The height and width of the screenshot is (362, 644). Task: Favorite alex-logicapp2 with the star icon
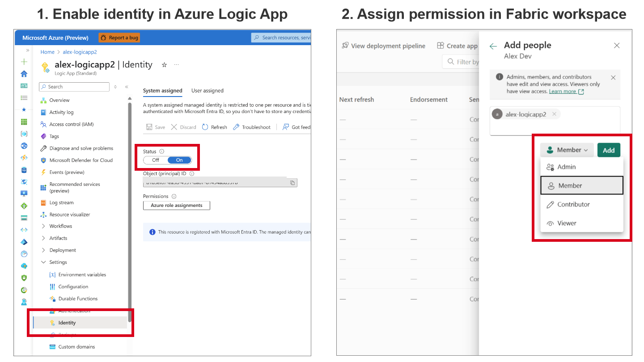pyautogui.click(x=164, y=65)
